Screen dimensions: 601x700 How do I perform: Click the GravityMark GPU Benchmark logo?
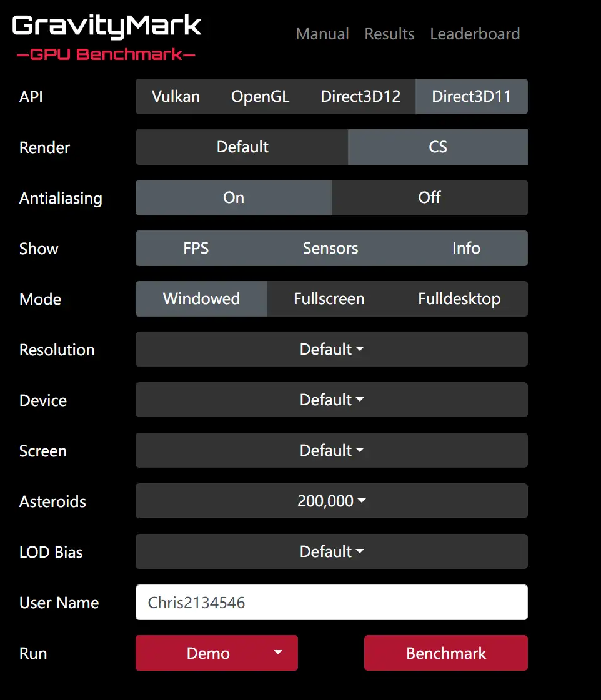pos(106,37)
